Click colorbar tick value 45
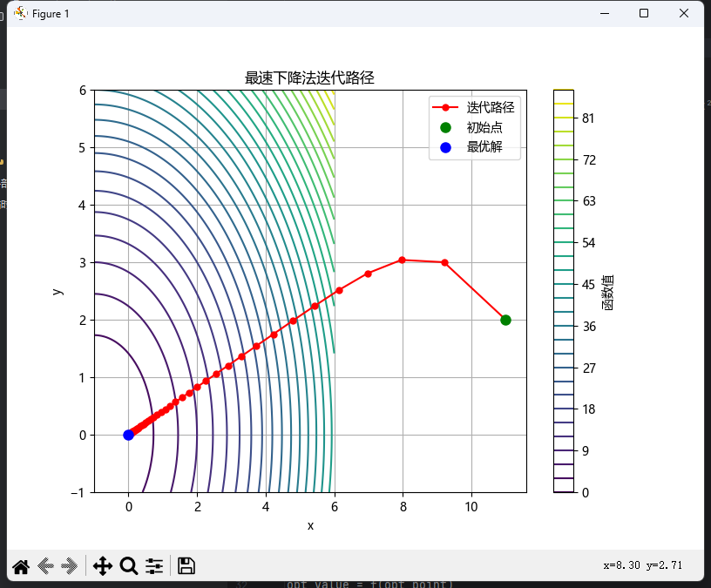The image size is (711, 588). click(x=588, y=285)
